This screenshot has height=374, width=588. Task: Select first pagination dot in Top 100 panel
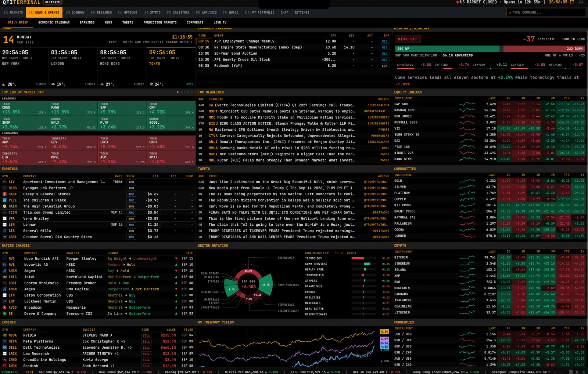[x=178, y=92]
